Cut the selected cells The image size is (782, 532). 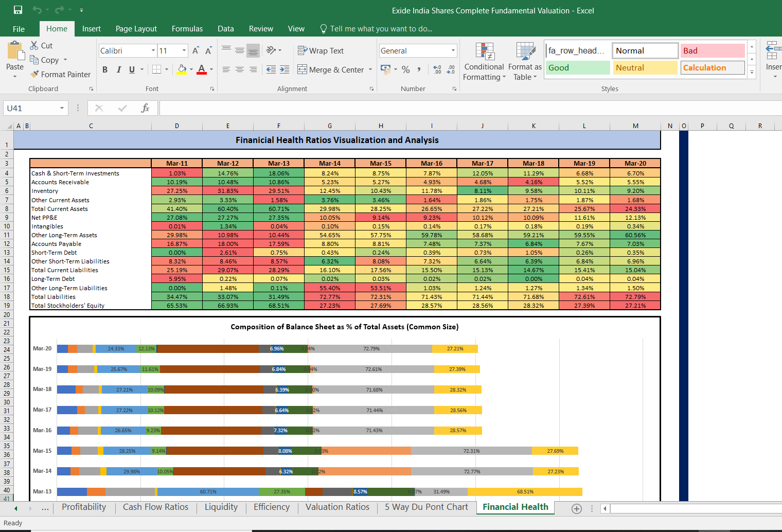pos(41,46)
